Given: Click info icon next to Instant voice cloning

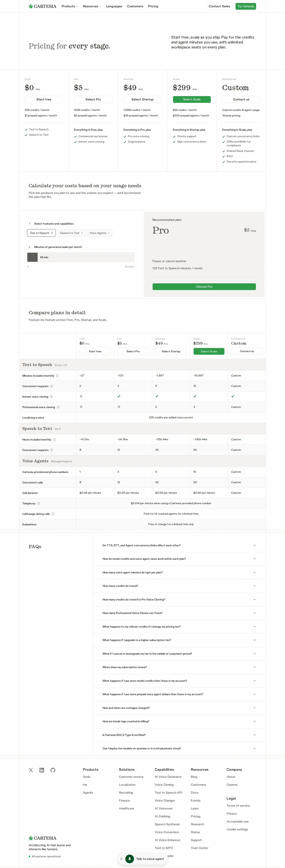Looking at the screenshot, I should 51,397.
